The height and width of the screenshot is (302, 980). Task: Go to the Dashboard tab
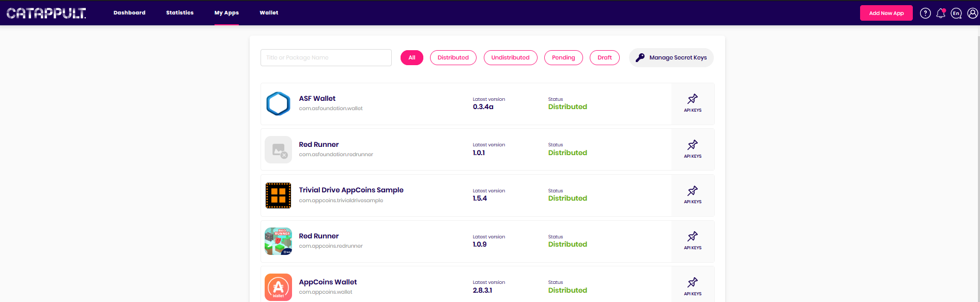[129, 12]
